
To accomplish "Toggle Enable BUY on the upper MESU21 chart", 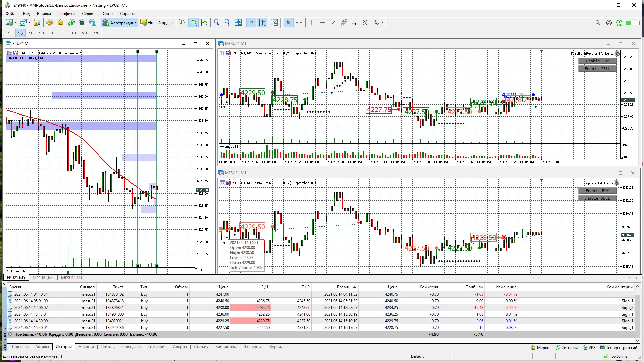I will tap(597, 61).
